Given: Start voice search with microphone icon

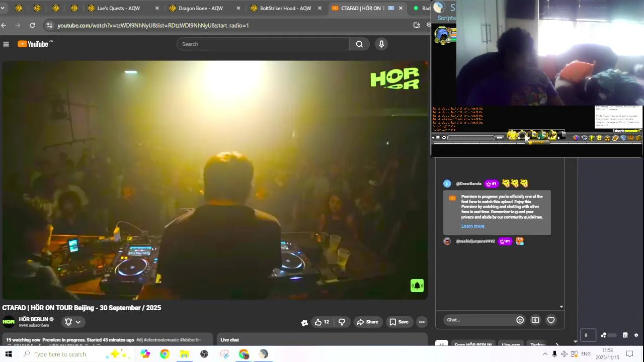Looking at the screenshot, I should click(x=381, y=44).
